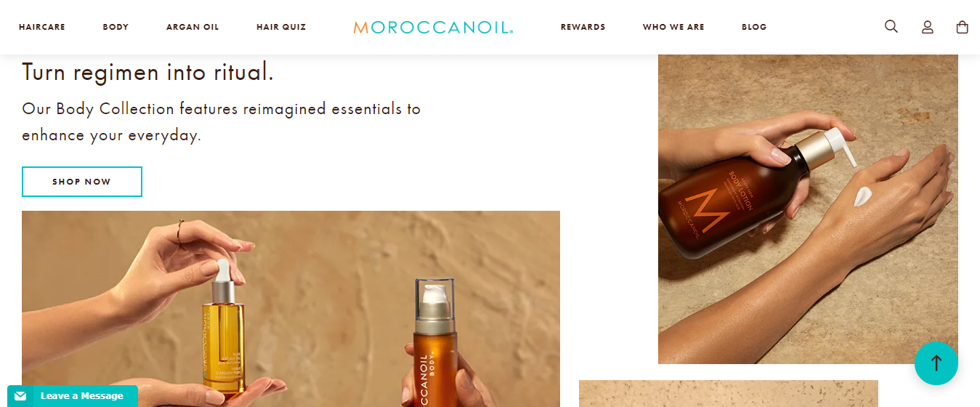Open the Leave a Message widget

click(73, 396)
